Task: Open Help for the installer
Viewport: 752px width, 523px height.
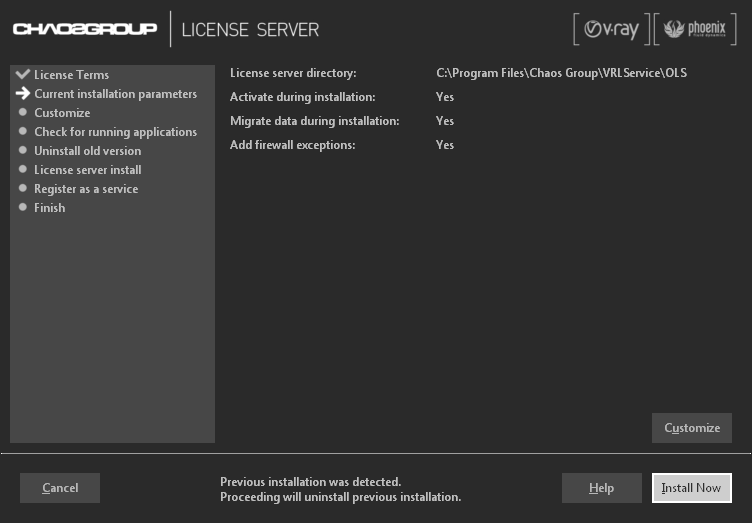Action: [601, 488]
